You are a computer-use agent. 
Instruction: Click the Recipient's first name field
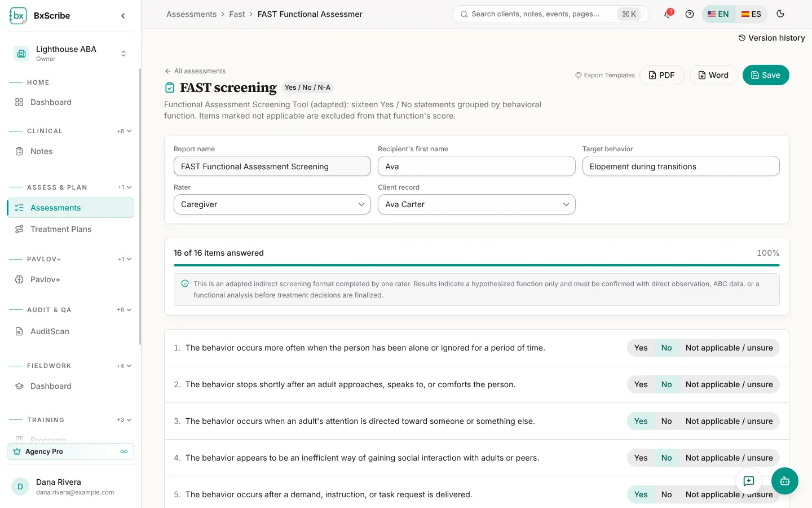(476, 166)
